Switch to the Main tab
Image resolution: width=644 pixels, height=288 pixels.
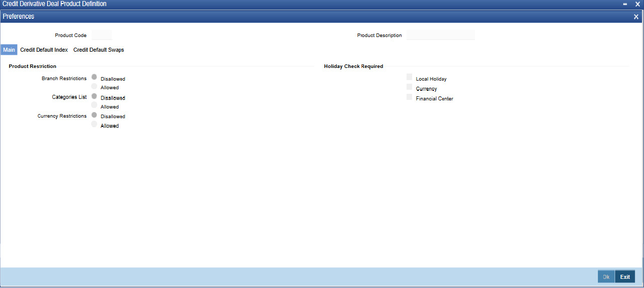click(x=9, y=50)
